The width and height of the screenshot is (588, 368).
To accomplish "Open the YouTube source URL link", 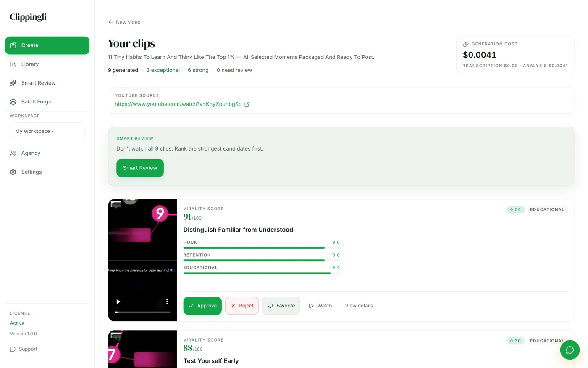I will [178, 104].
